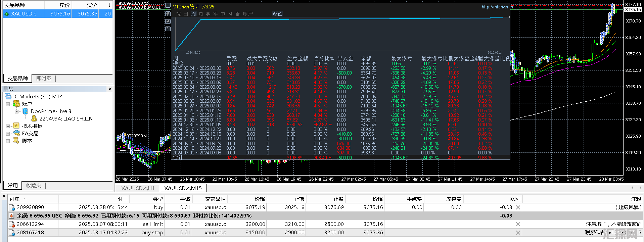The width and height of the screenshot is (644, 242).
Task: Select the 周 weekly period toggle
Action: (193, 14)
